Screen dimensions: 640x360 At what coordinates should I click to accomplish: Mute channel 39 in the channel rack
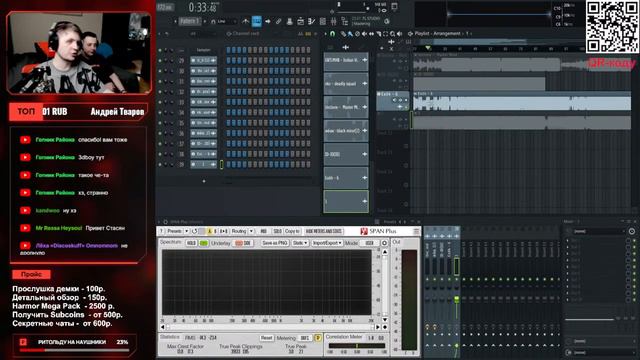coord(160,164)
